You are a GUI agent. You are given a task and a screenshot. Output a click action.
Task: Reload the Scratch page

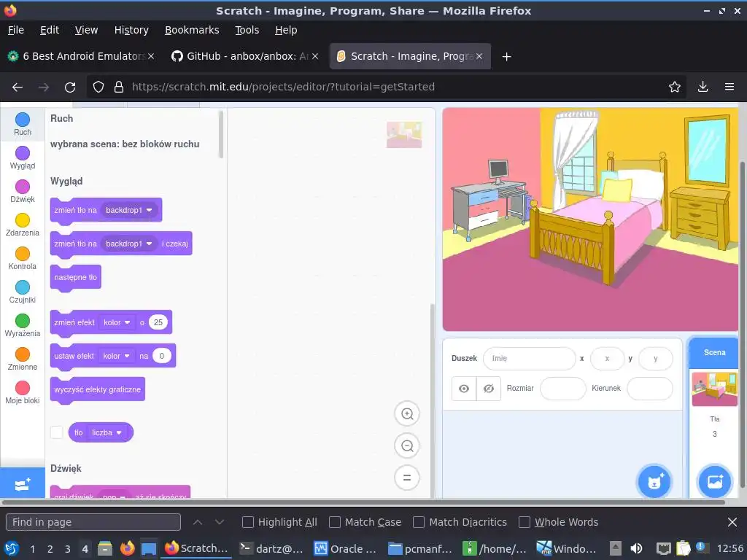[x=70, y=87]
